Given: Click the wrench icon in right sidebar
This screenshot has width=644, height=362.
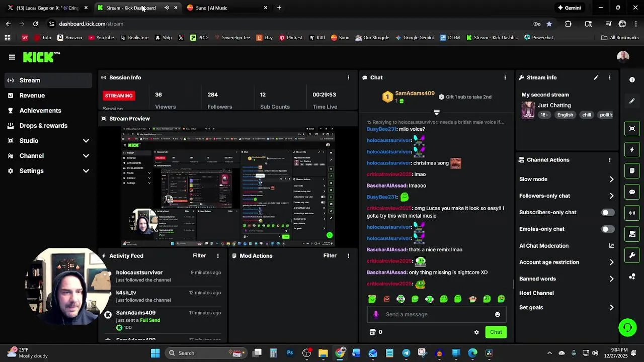Looking at the screenshot, I should click(632, 255).
